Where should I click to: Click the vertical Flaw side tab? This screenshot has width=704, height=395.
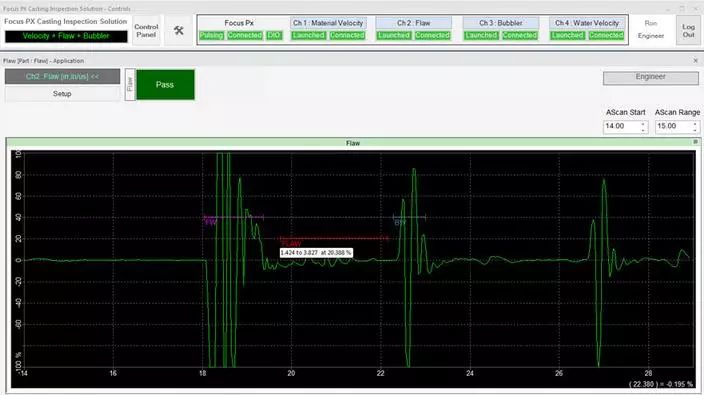[130, 84]
